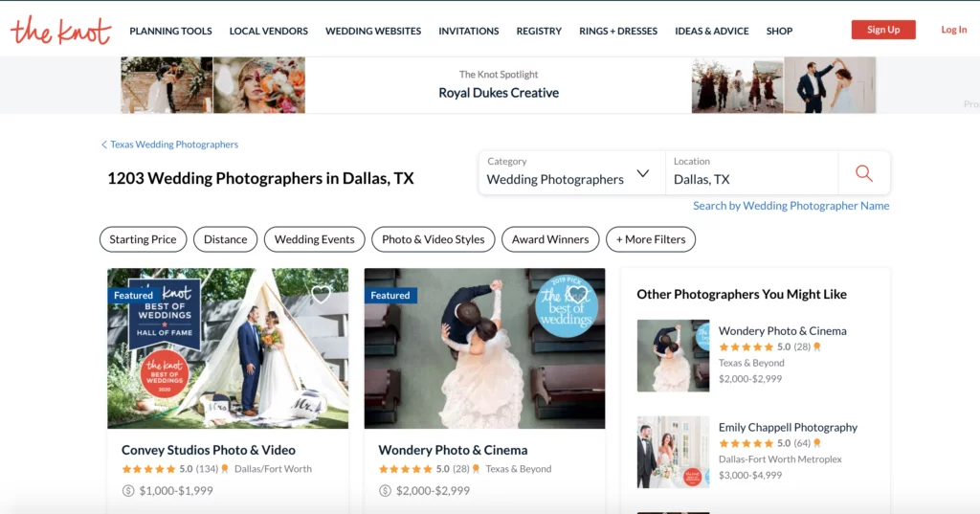Image resolution: width=980 pixels, height=514 pixels.
Task: Click award ribbon icon beside Convey Studios rating
Action: tap(226, 469)
